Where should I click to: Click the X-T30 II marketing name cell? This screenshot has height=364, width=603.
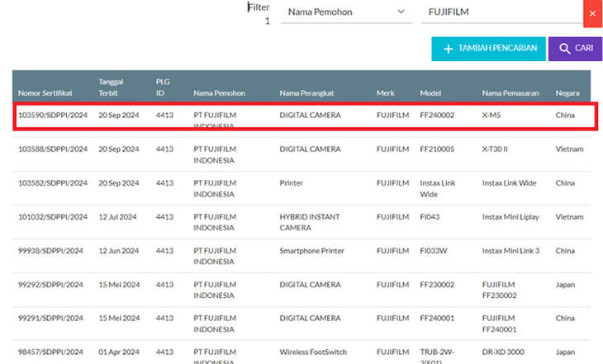tap(495, 149)
